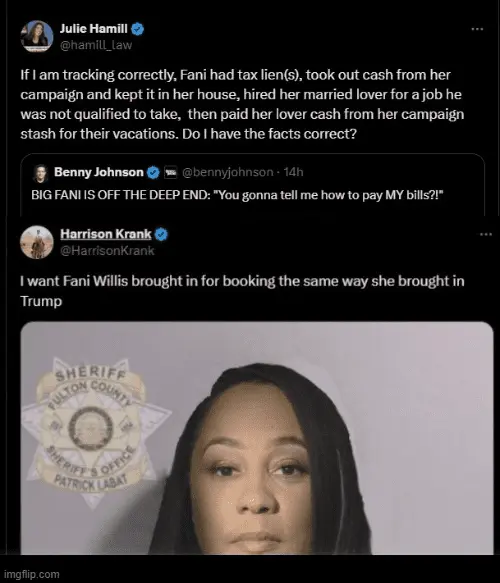Screen dimensions: 500x583
Task: Open Julie Hamill's tweet text about Fani
Action: 242,104
